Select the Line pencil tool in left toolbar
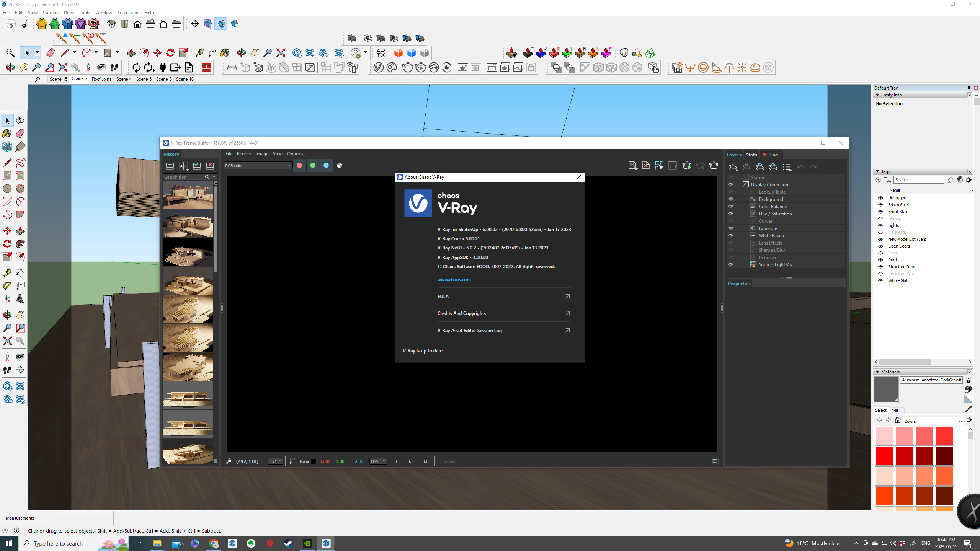This screenshot has height=551, width=980. click(7, 163)
